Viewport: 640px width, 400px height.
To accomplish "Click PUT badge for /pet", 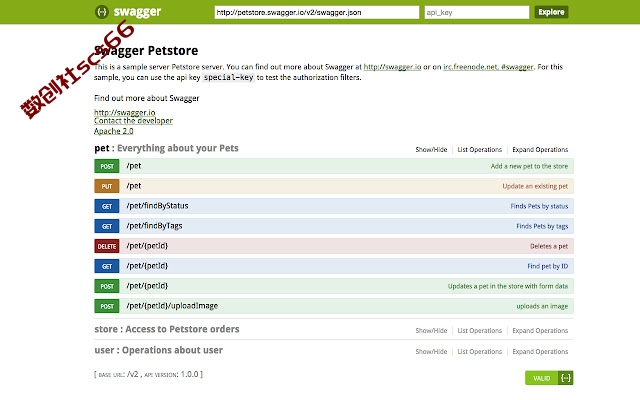I will (107, 186).
